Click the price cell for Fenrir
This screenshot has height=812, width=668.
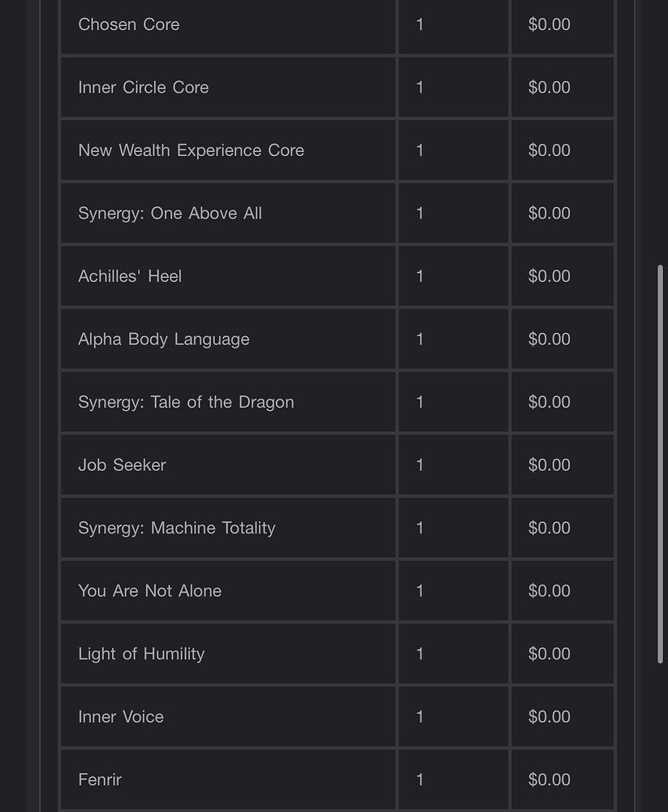pos(562,780)
